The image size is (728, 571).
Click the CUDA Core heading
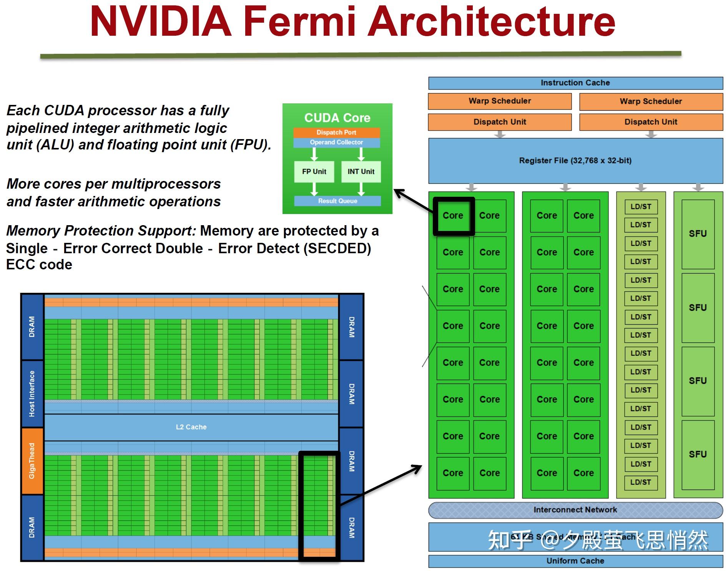tap(337, 118)
